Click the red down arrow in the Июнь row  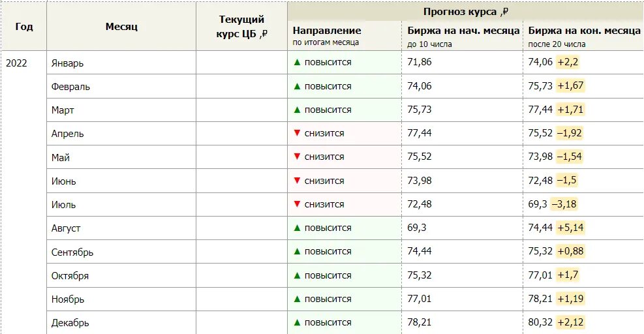click(x=297, y=181)
